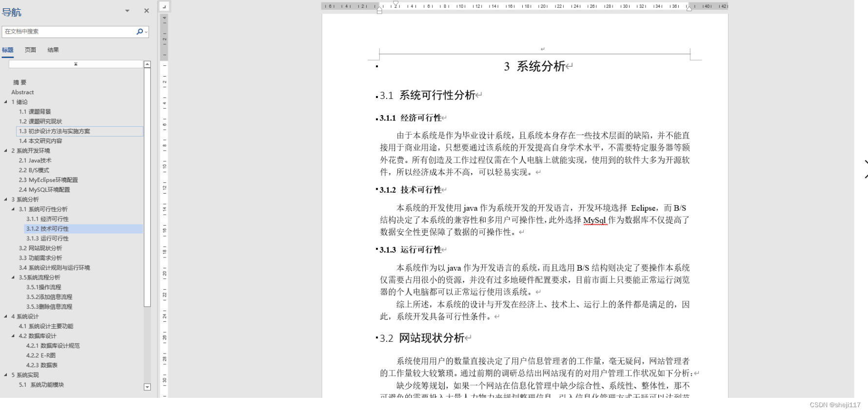Click the right indent marker on the ruler
Image resolution: width=868 pixels, height=413 pixels.
click(x=689, y=8)
